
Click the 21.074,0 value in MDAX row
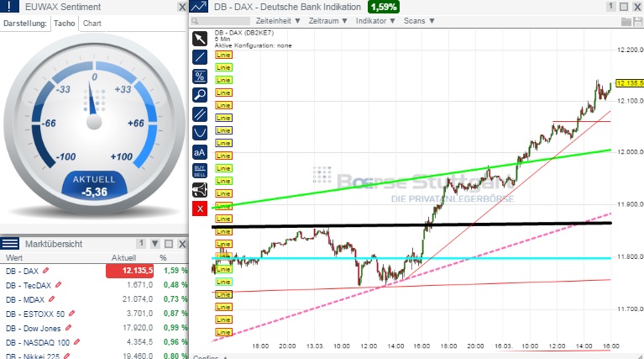pyautogui.click(x=138, y=299)
